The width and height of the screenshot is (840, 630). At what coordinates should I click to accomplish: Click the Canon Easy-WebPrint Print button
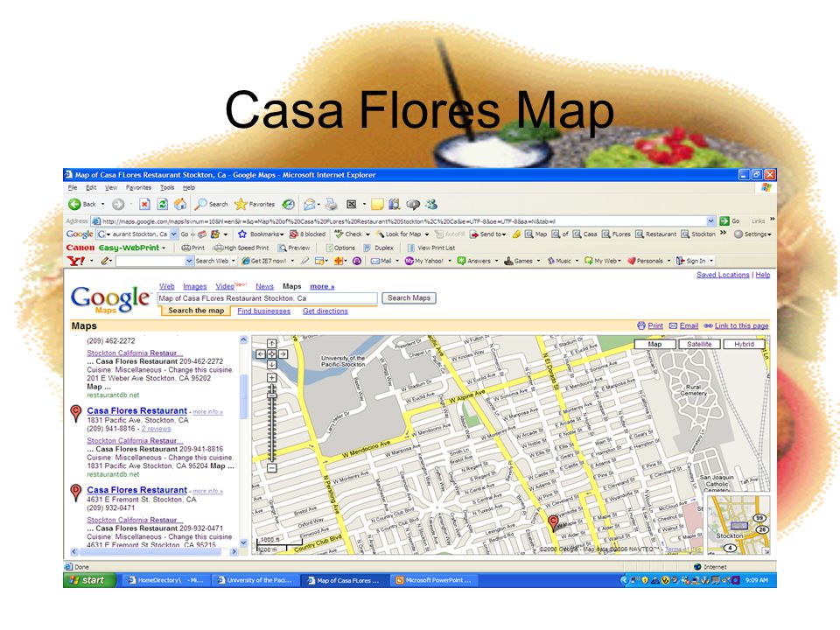[193, 248]
